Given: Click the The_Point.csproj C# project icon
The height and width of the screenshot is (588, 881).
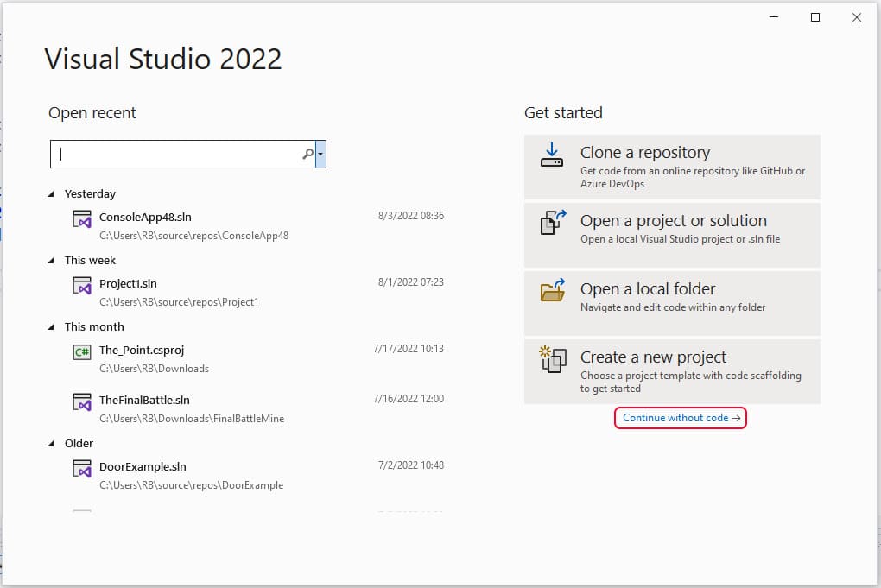Looking at the screenshot, I should (82, 351).
